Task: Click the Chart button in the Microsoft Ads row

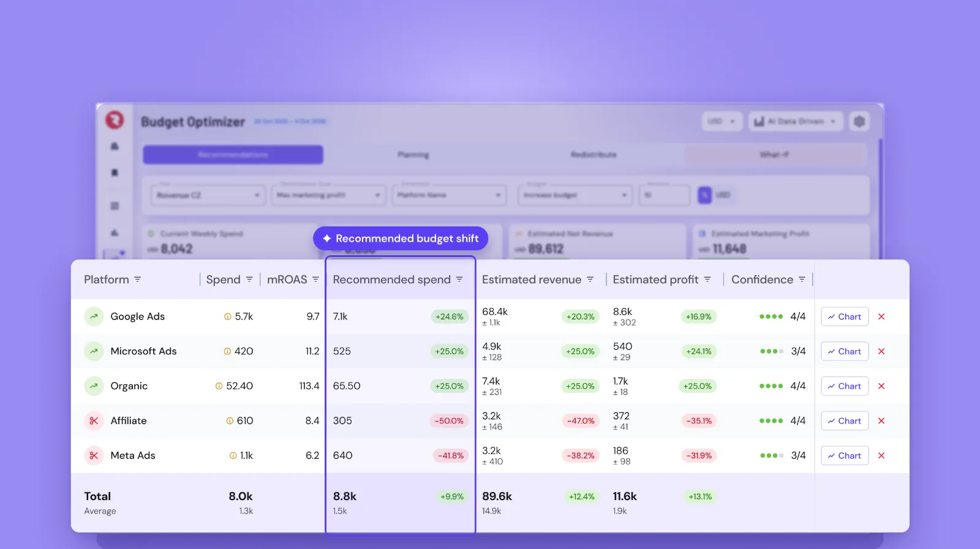Action: tap(845, 351)
